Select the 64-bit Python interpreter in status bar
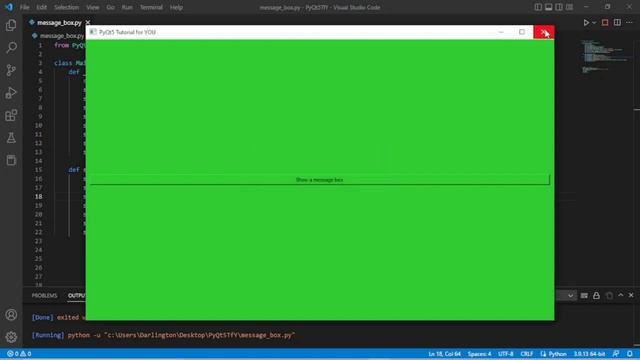Image resolution: width=640 pixels, height=360 pixels. 589,354
